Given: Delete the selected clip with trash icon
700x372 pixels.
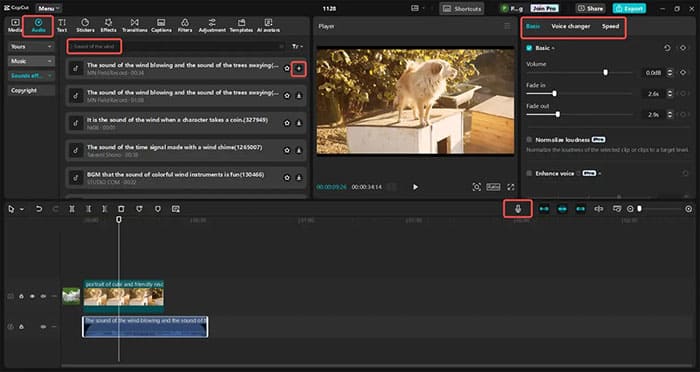Looking at the screenshot, I should pos(121,209).
